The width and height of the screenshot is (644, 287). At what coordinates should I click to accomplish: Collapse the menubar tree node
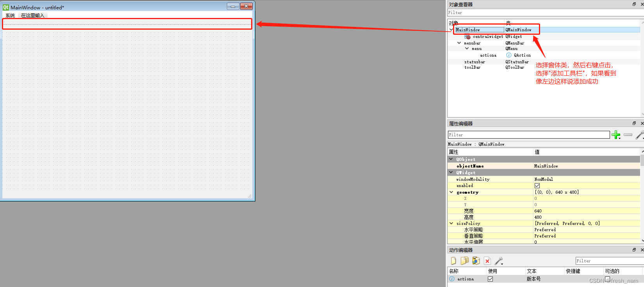click(459, 43)
